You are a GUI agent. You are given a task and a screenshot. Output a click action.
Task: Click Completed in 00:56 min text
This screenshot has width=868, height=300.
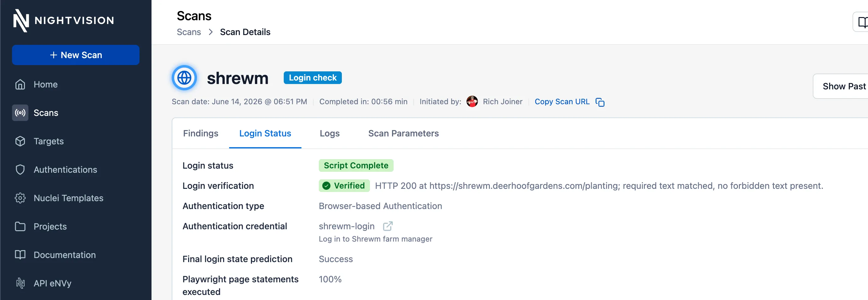pyautogui.click(x=363, y=101)
